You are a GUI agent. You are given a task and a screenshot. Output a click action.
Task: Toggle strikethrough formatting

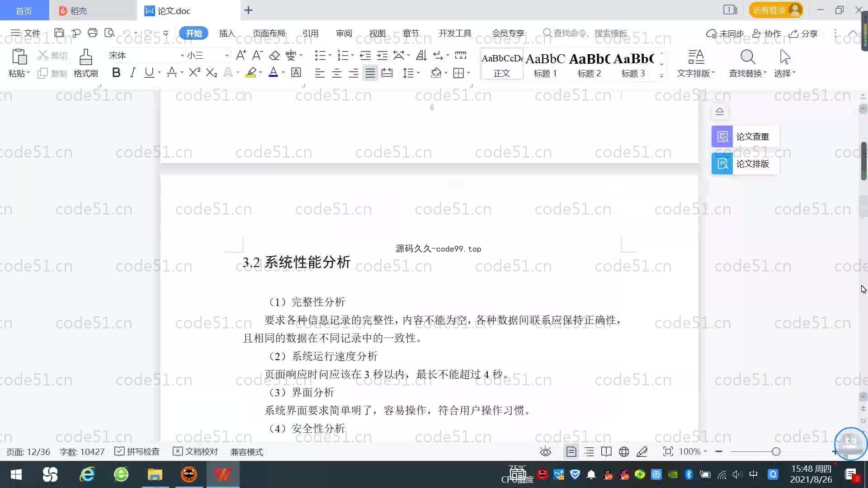[x=171, y=72]
